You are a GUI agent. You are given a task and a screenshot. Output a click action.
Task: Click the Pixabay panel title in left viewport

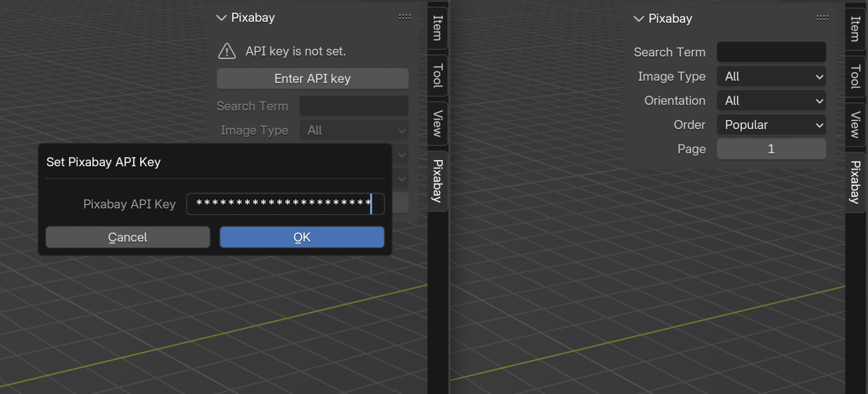[253, 18]
